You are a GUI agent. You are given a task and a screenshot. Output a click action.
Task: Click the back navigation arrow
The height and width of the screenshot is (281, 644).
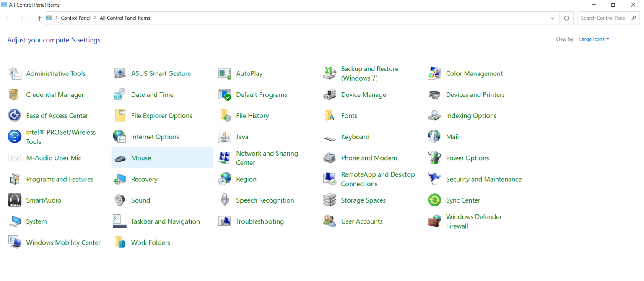click(8, 18)
